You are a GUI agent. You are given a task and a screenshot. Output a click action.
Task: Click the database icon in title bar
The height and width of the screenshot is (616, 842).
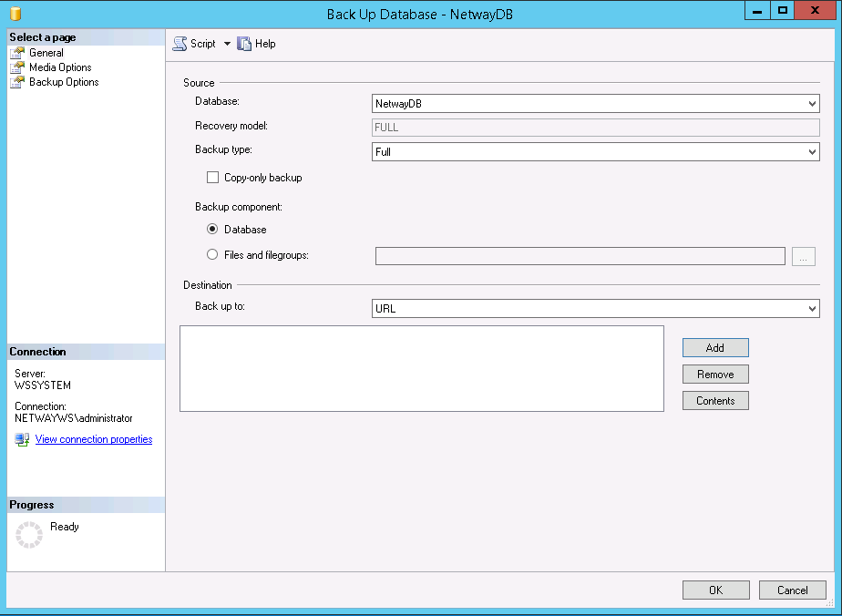[15, 14]
